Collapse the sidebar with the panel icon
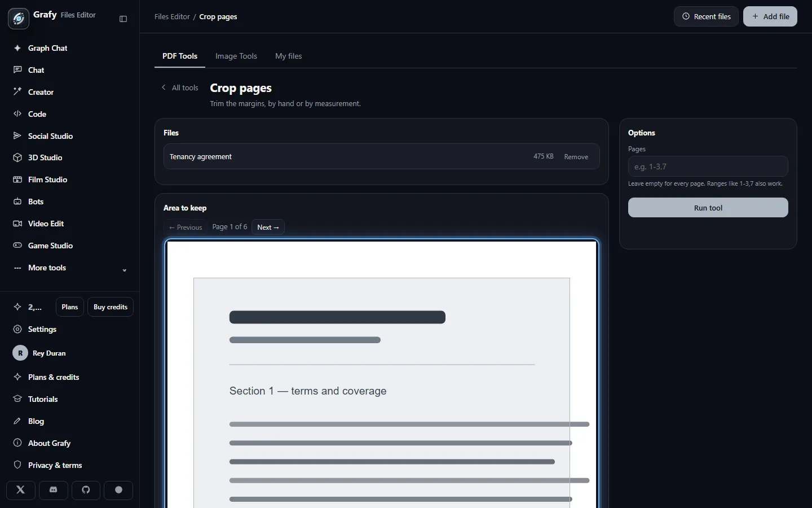This screenshot has width=812, height=508. pos(123,19)
